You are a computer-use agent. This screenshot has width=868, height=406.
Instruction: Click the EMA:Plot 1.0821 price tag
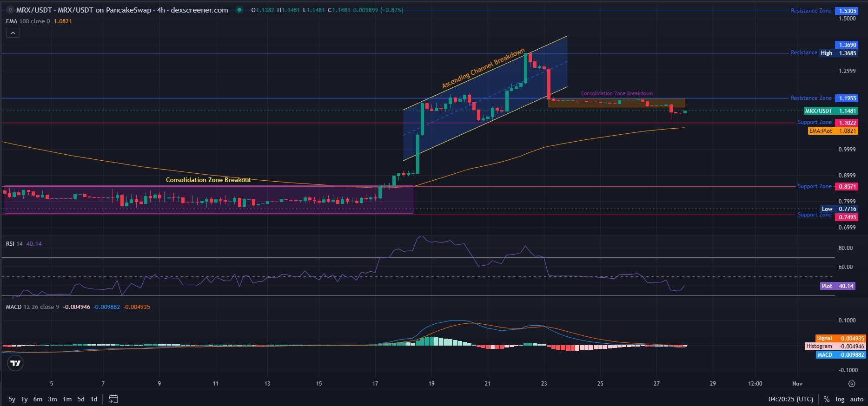[833, 131]
